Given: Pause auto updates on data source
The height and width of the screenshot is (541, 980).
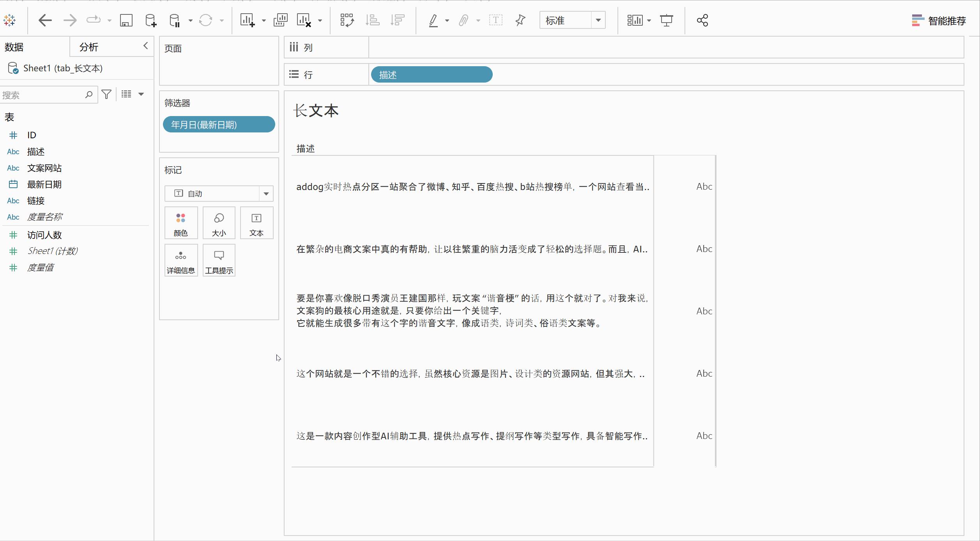Looking at the screenshot, I should tap(175, 20).
